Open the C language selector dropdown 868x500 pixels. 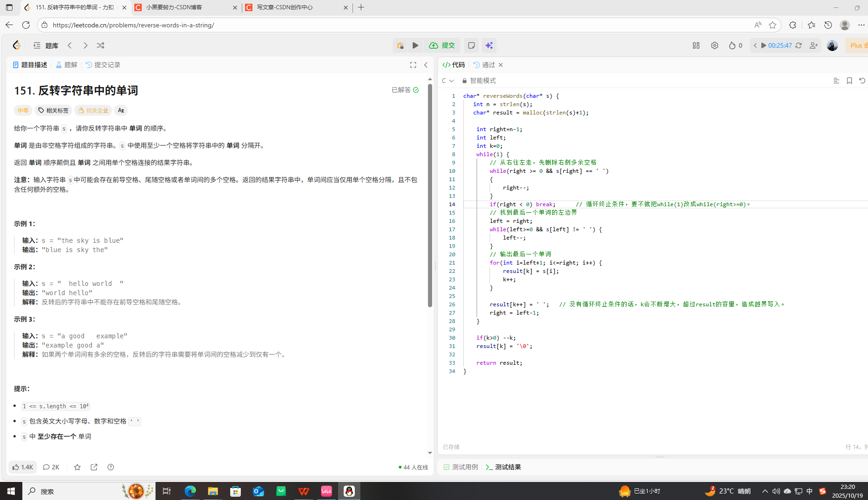(x=448, y=80)
